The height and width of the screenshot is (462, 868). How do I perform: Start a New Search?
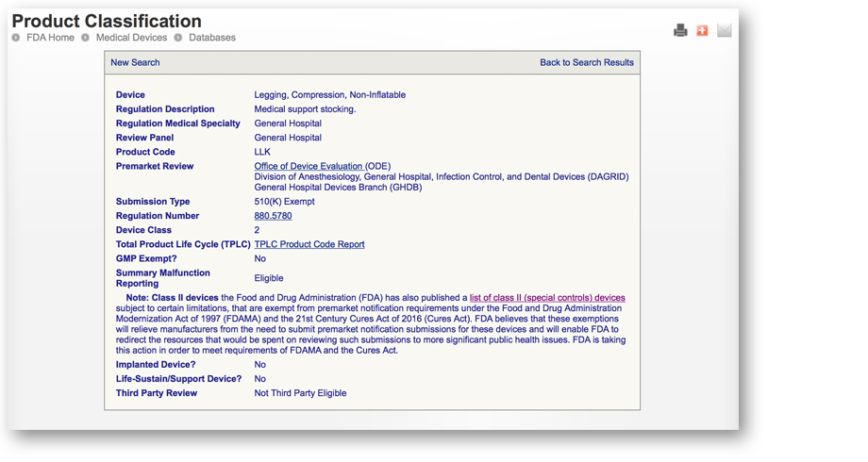[135, 62]
